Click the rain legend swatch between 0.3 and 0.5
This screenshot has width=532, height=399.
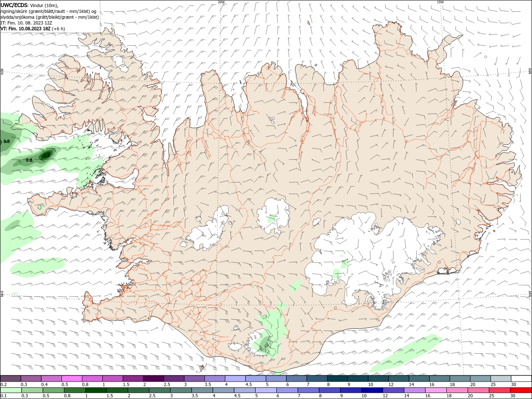[32, 390]
